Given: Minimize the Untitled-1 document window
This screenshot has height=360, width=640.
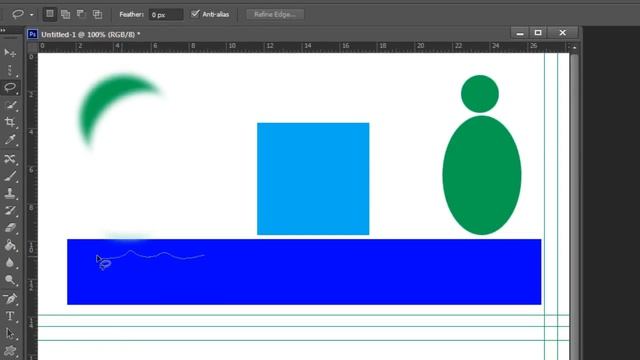Looking at the screenshot, I should pyautogui.click(x=520, y=33).
